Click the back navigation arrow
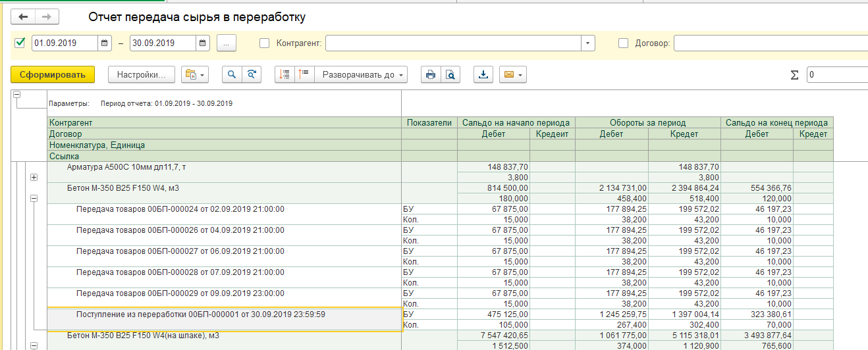868x350 pixels. point(23,17)
